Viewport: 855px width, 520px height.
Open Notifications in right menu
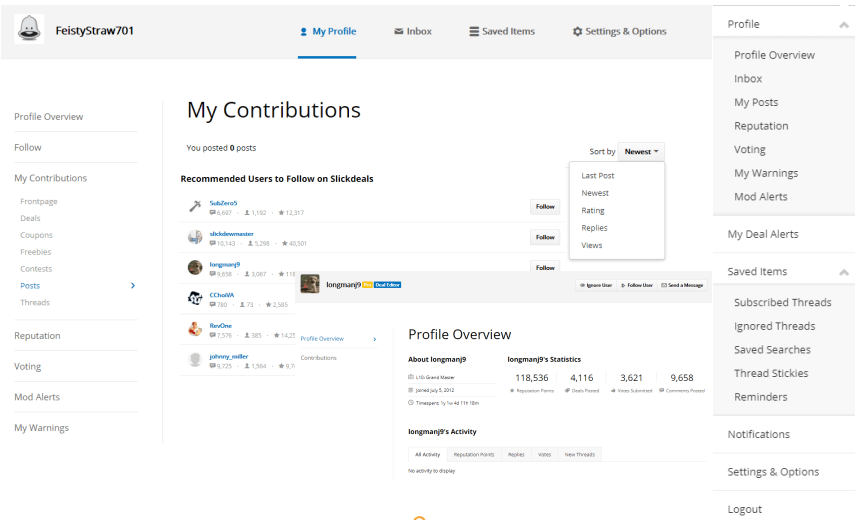click(x=758, y=434)
